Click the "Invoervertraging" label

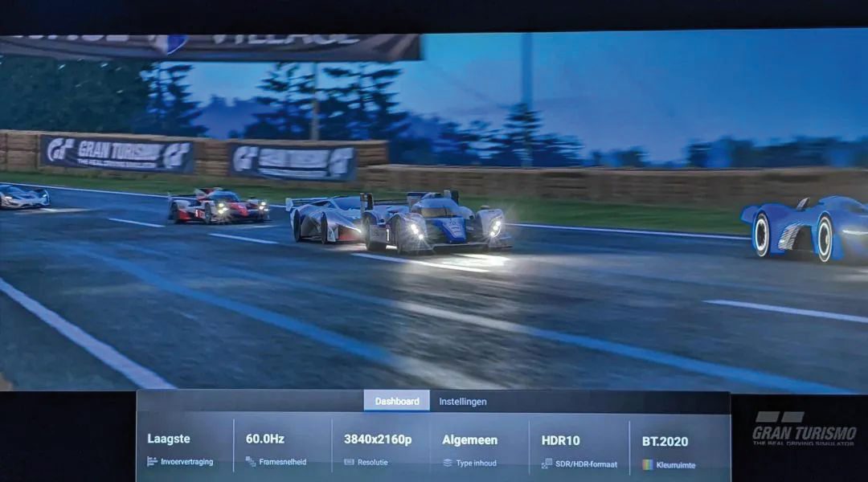click(186, 462)
